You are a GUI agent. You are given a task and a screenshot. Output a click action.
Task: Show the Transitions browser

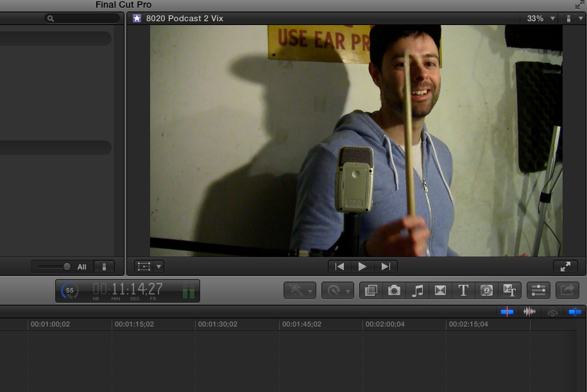(x=440, y=291)
